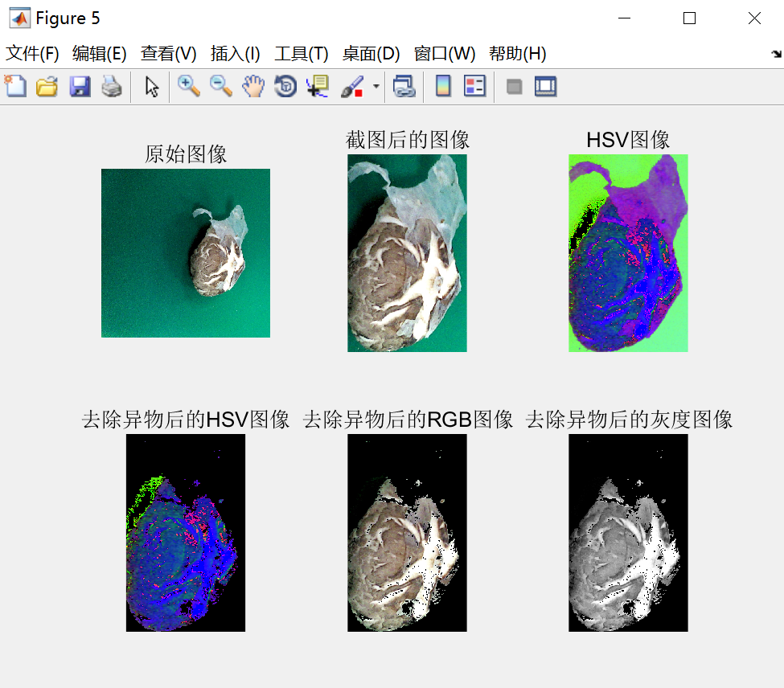Click the 原始图像 subplot image
The width and height of the screenshot is (784, 688).
click(185, 253)
